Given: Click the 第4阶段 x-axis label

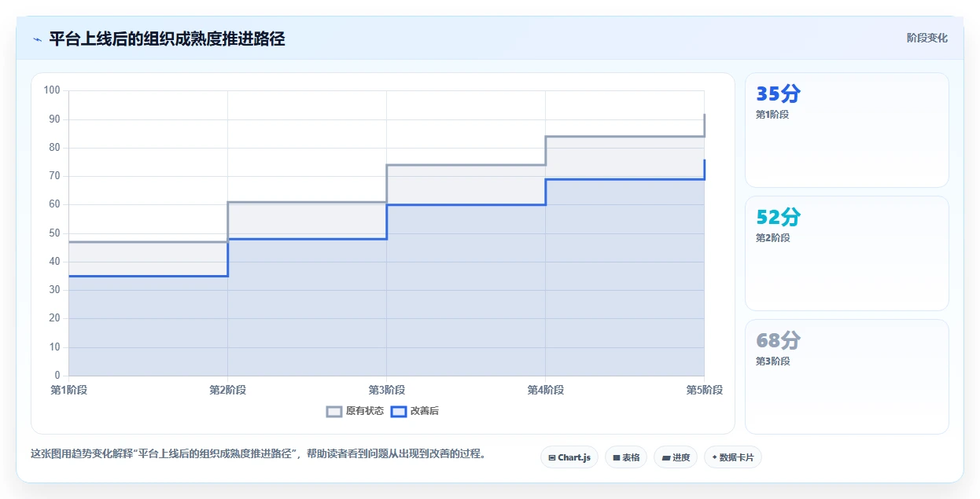Looking at the screenshot, I should point(546,390).
